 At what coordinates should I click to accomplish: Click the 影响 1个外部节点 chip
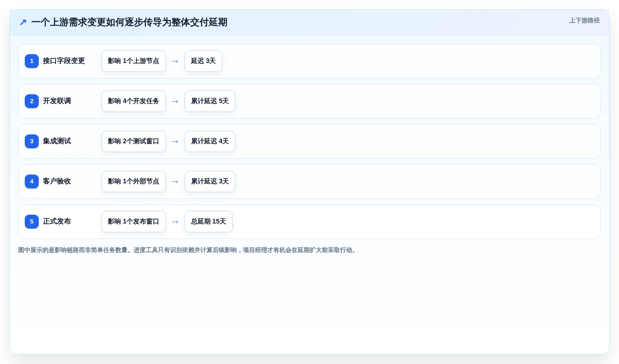tap(134, 182)
